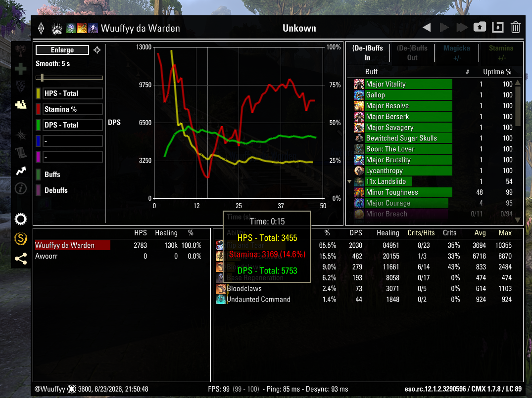The width and height of the screenshot is (532, 398).
Task: Click the gold S donate icon
Action: 21,239
